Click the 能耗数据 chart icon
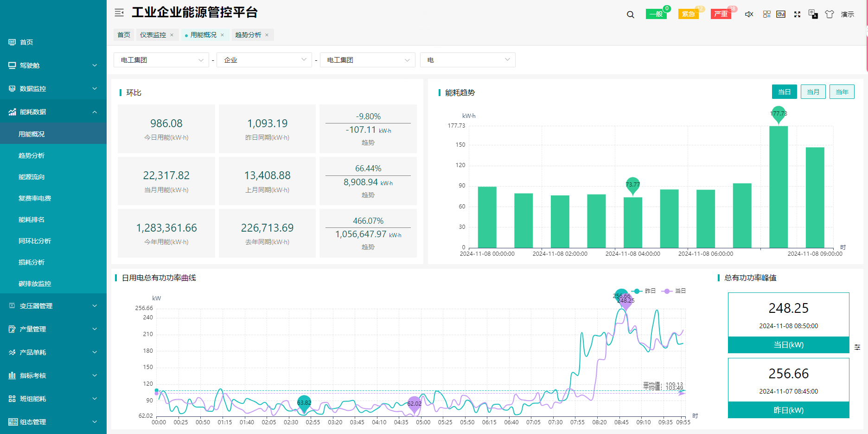 point(12,112)
